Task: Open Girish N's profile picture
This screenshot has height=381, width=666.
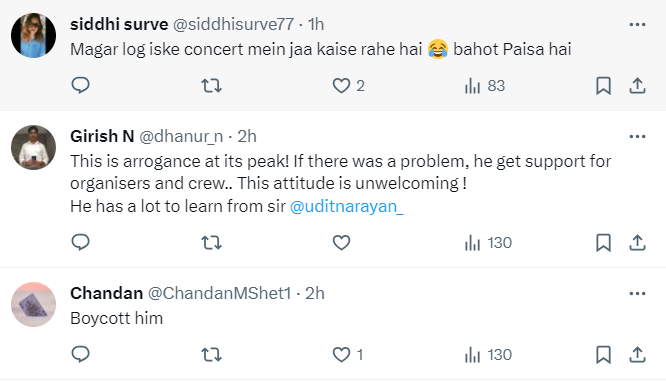Action: click(34, 147)
